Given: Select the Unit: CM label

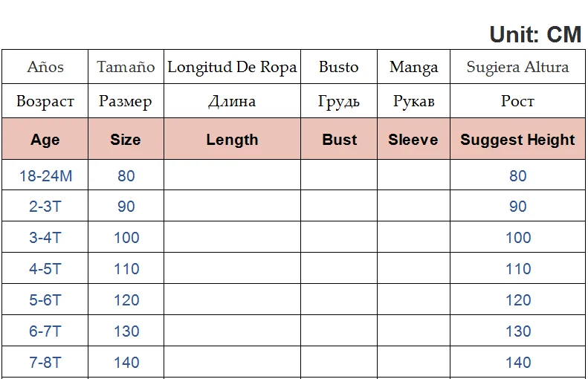Looking at the screenshot, I should pyautogui.click(x=535, y=34).
